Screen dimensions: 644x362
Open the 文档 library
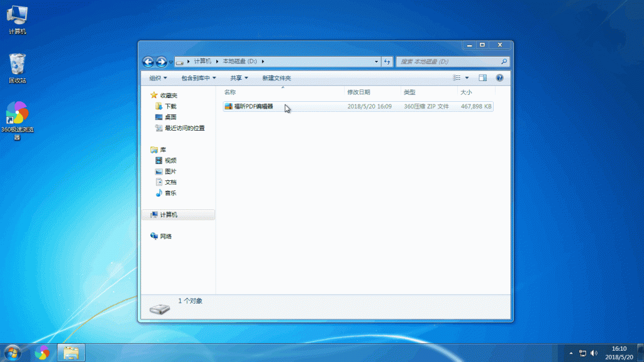(170, 182)
